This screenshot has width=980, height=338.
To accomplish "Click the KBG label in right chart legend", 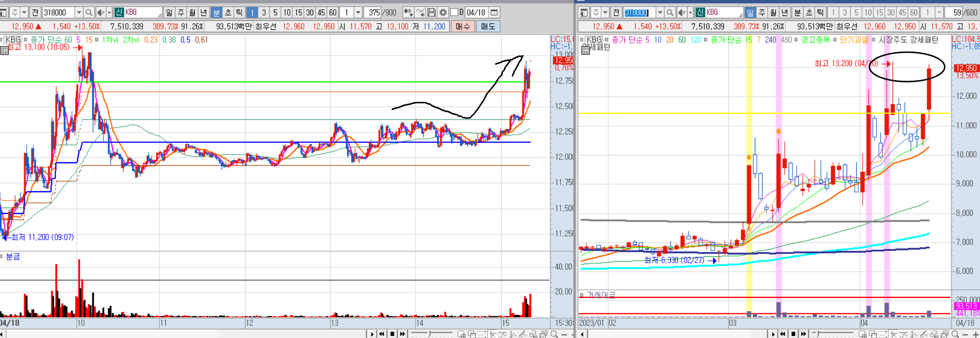I will (594, 40).
